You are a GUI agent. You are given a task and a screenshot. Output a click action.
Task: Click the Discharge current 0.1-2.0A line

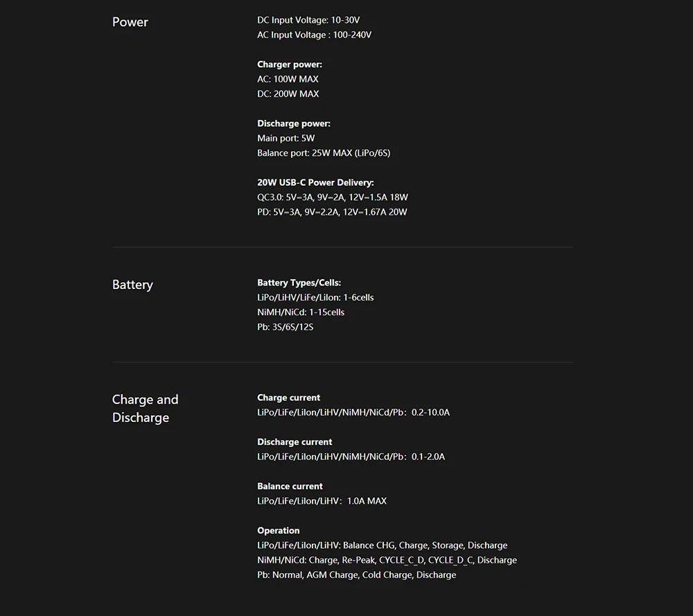[351, 457]
